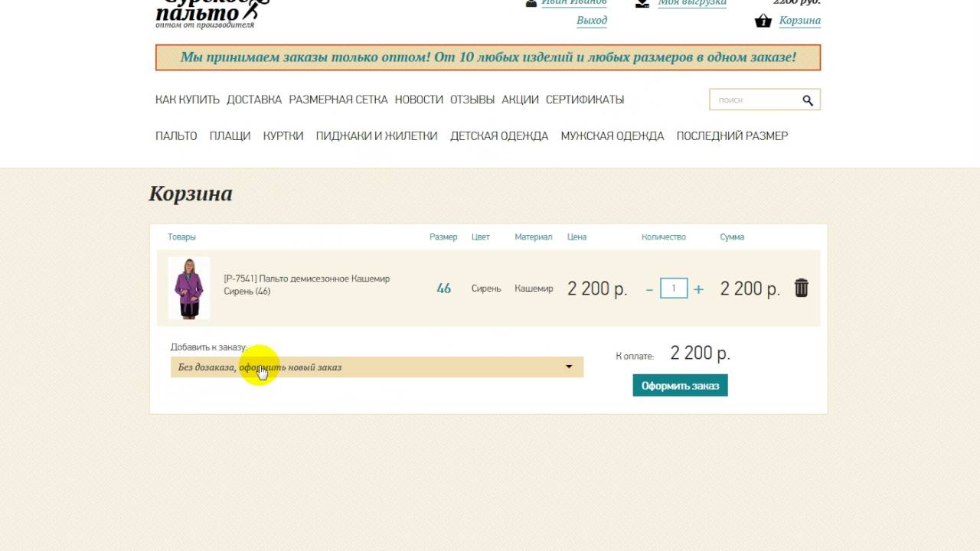Click the поиск search input field
980x551 pixels.
(x=755, y=100)
